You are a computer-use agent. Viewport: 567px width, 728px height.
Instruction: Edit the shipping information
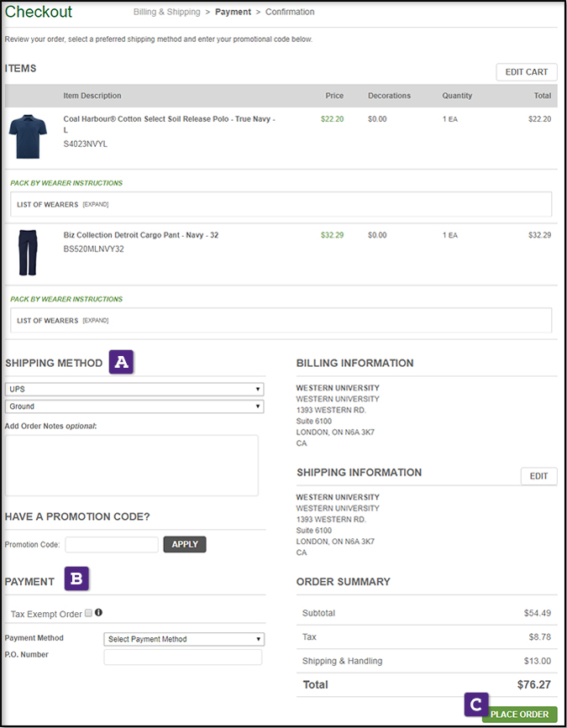[x=538, y=476]
